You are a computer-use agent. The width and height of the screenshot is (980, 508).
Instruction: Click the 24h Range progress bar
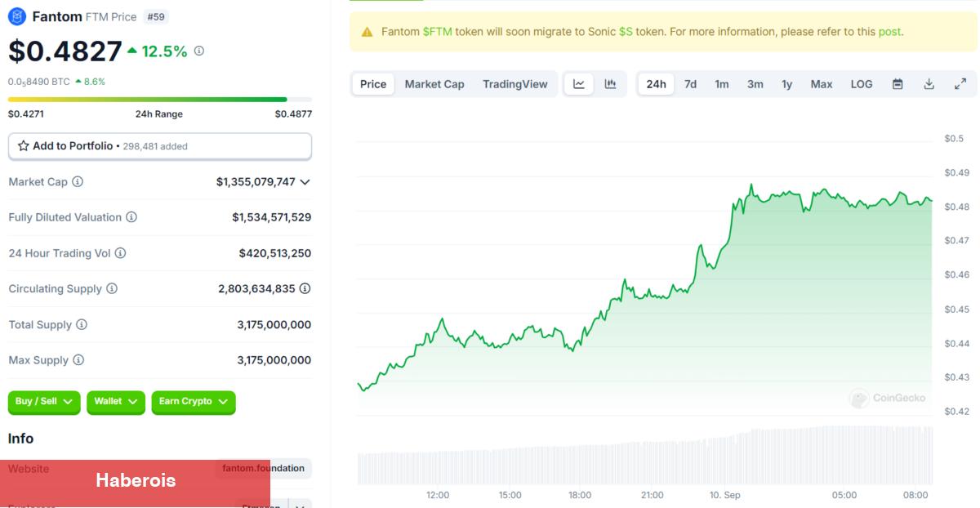[160, 100]
